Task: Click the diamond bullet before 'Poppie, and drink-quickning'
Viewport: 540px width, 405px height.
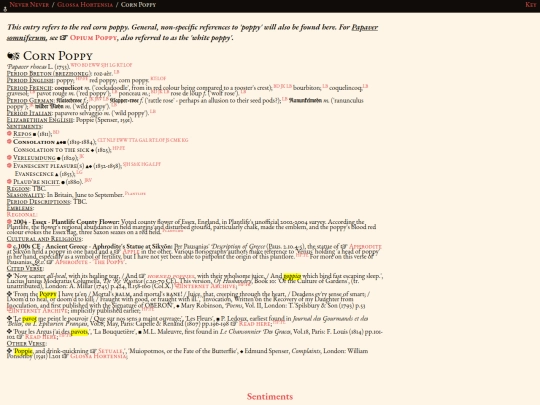Action: click(x=9, y=351)
